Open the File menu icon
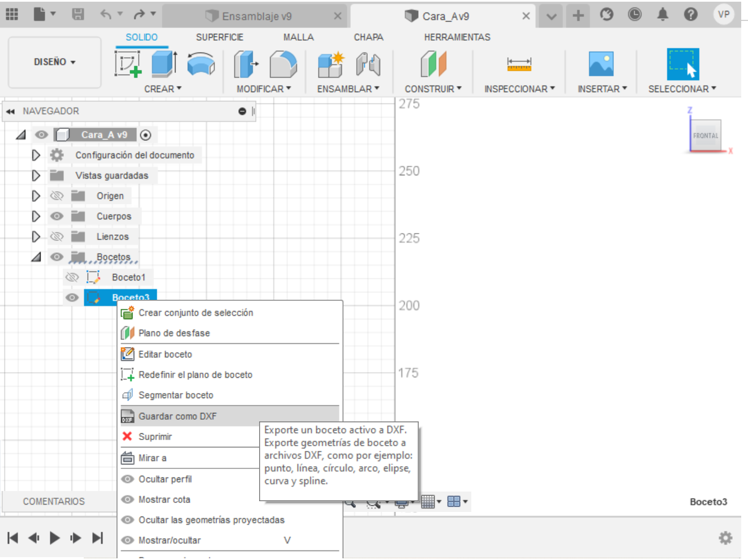 click(40, 14)
